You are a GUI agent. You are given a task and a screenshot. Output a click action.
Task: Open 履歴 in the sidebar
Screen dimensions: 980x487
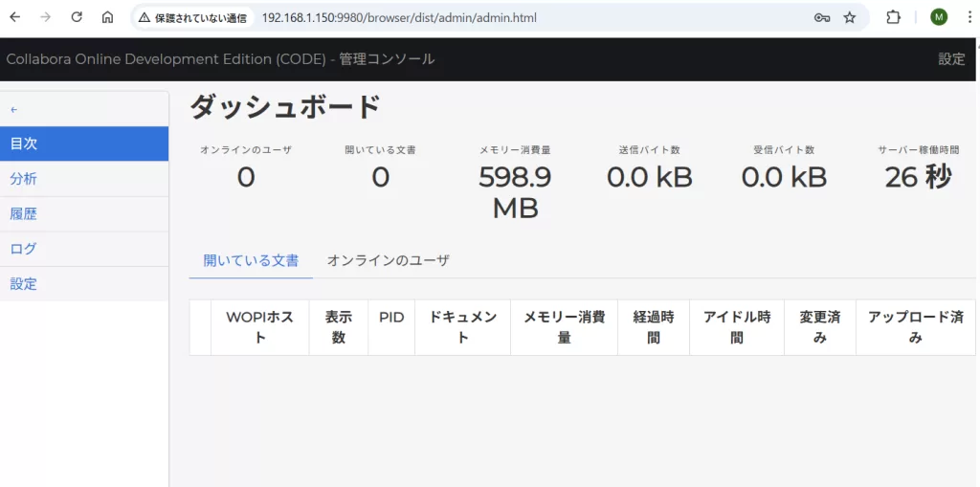pos(84,213)
